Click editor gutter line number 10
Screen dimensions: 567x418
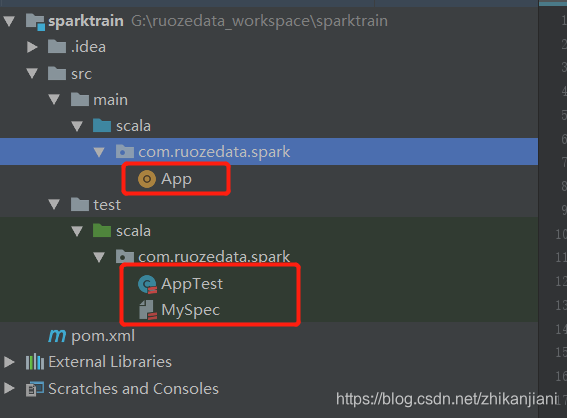coord(561,234)
